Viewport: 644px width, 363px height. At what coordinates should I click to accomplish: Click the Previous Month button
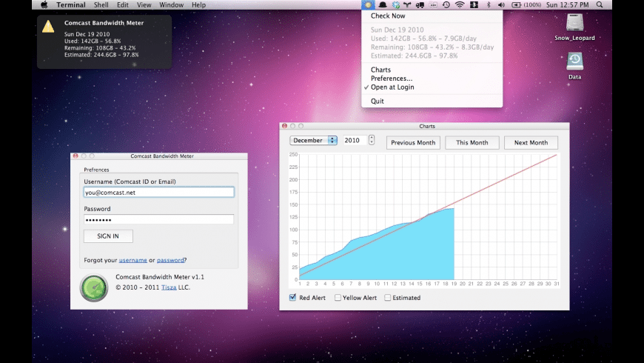(x=413, y=143)
